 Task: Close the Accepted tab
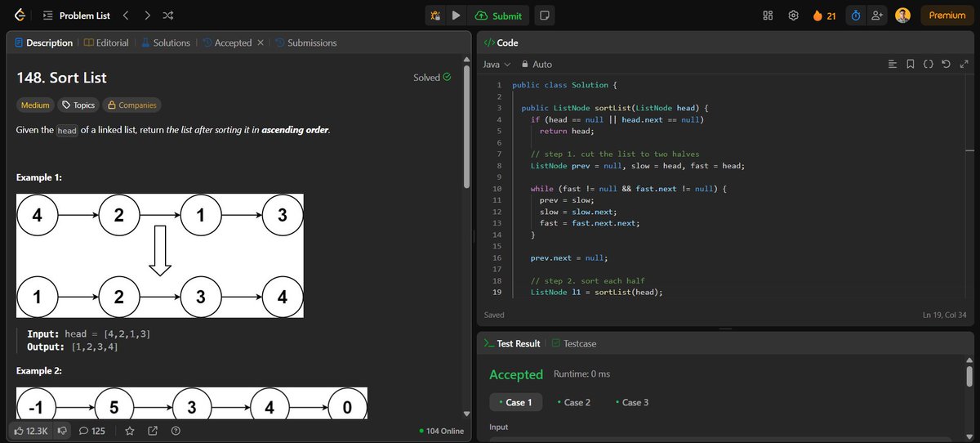[x=261, y=43]
